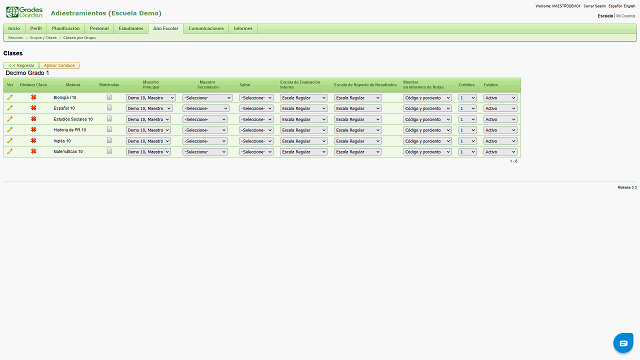Open the Personal tab
The height and width of the screenshot is (360, 640).
[99, 29]
